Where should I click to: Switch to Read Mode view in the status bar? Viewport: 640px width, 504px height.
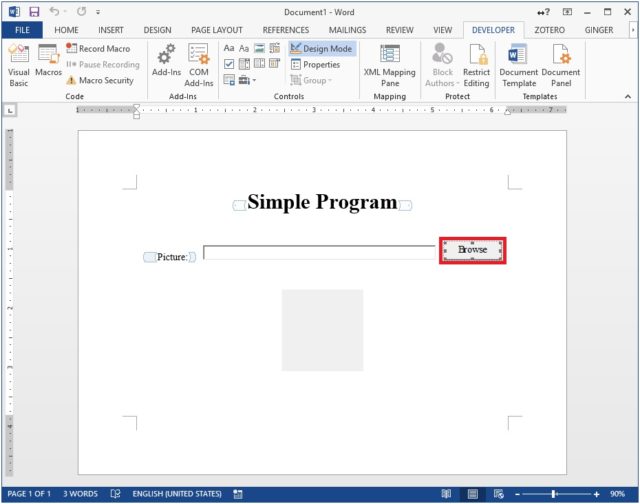tap(446, 494)
